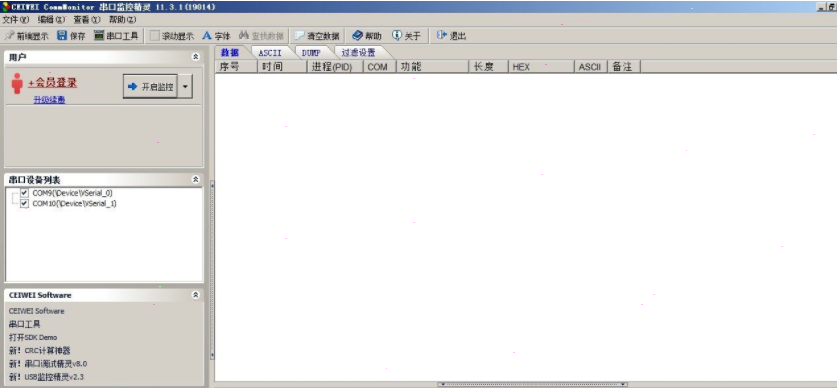838x388 pixels.
Task: Uncheck the COM10 VSerial_1 checkbox
Action: coord(25,204)
